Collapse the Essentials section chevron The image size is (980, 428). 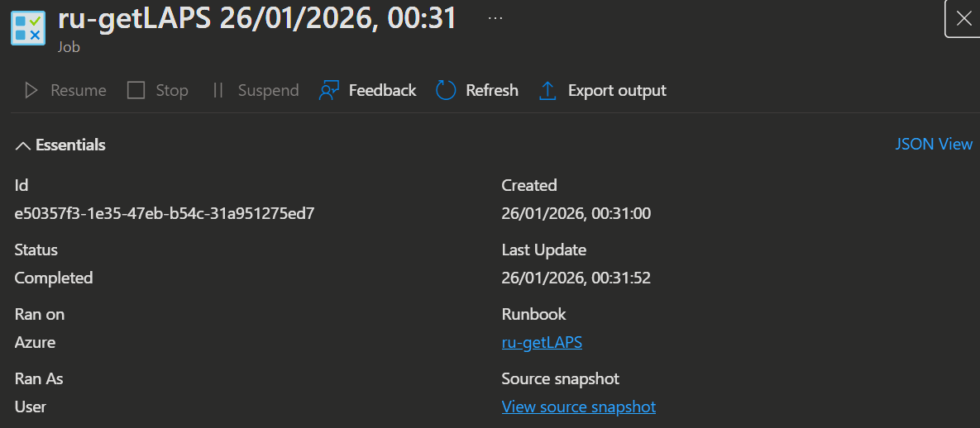22,145
